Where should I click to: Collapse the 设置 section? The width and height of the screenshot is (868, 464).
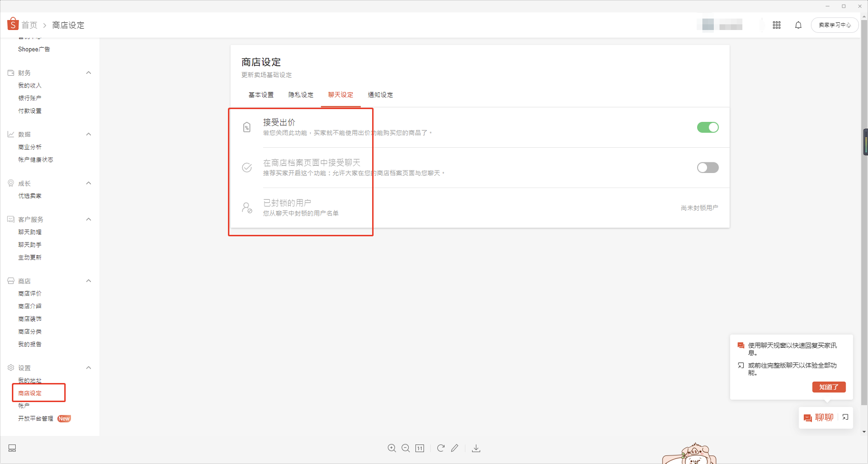[89, 368]
